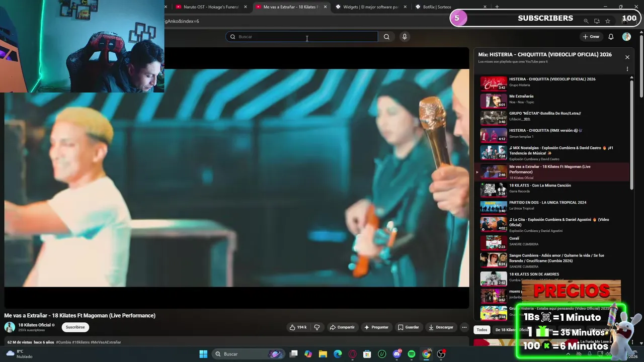The height and width of the screenshot is (362, 644).
Task: Click 18 Kilates Oficial channel name
Action: tap(34, 325)
